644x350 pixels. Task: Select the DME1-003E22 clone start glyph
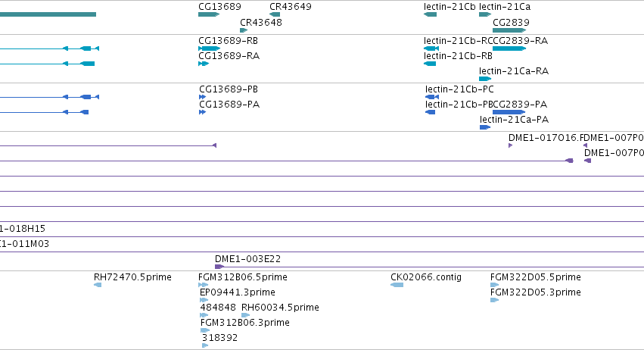[219, 267]
